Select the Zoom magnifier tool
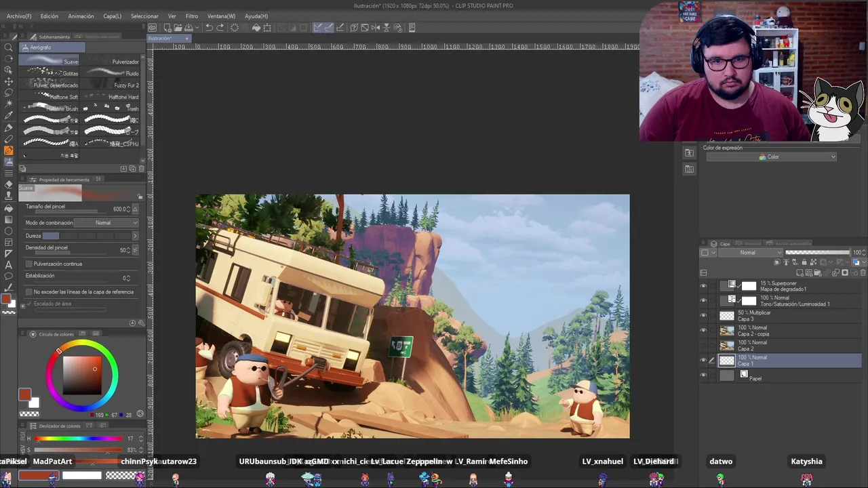Screen dimensions: 868x488 (9, 47)
